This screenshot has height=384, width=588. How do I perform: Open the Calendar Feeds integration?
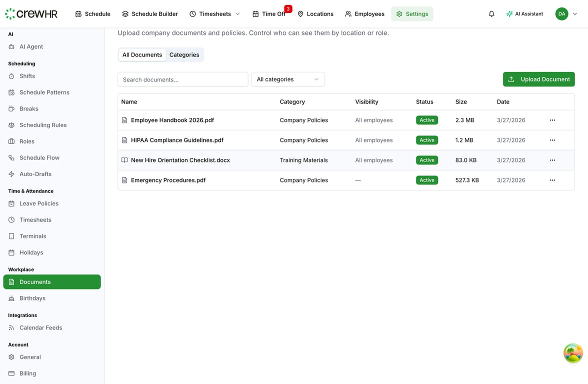[40, 327]
